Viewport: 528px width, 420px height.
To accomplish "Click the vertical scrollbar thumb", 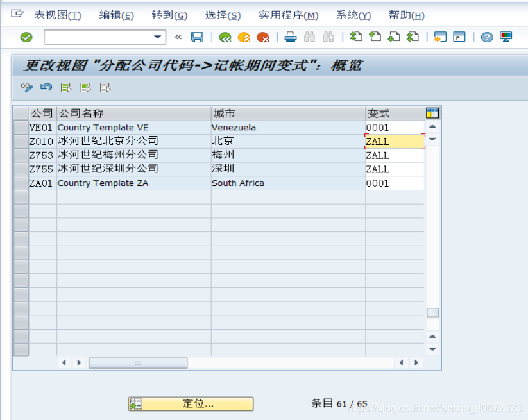I will pyautogui.click(x=432, y=313).
